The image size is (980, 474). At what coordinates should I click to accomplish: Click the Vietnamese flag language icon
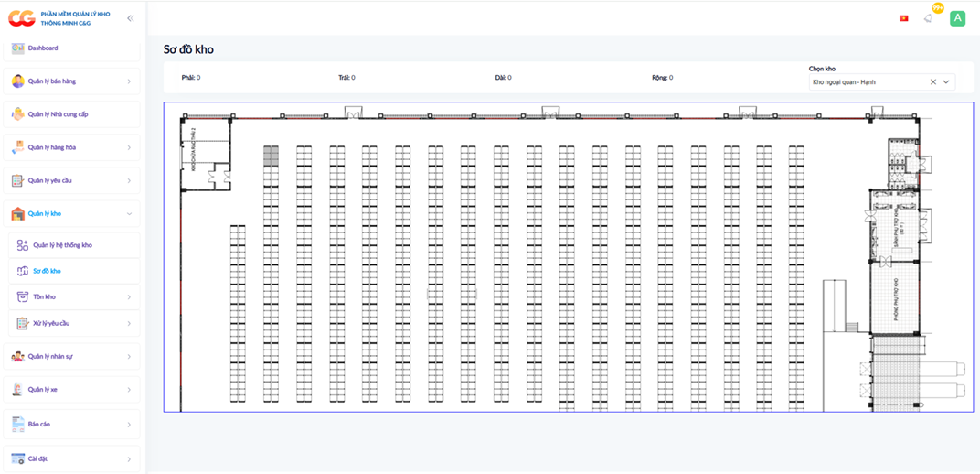click(x=904, y=18)
